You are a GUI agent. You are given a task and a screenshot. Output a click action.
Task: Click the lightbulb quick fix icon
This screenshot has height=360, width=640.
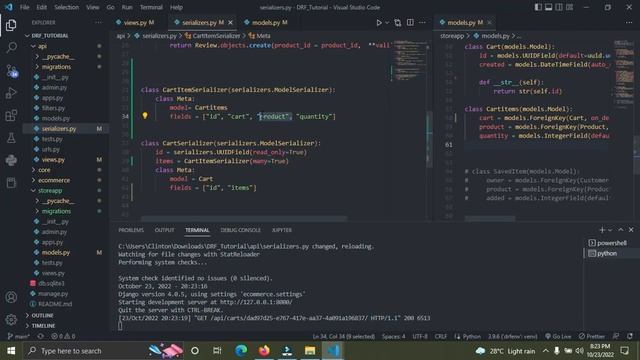145,116
